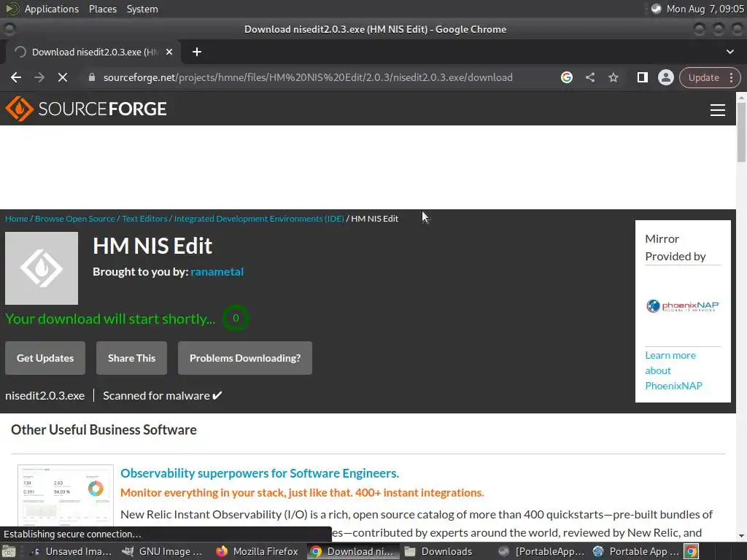Screen dimensions: 747x560
Task: Open Text Editors breadcrumb link
Action: (x=145, y=219)
